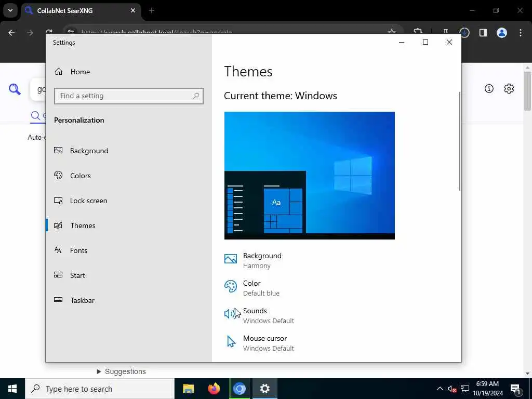
Task: Focus the Type here to search taskbar box
Action: (100, 389)
